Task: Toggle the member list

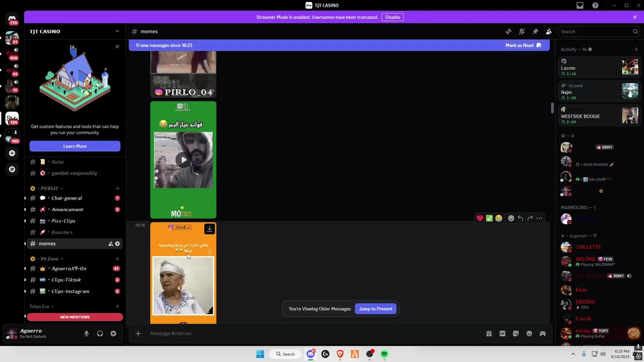Action: (x=549, y=31)
